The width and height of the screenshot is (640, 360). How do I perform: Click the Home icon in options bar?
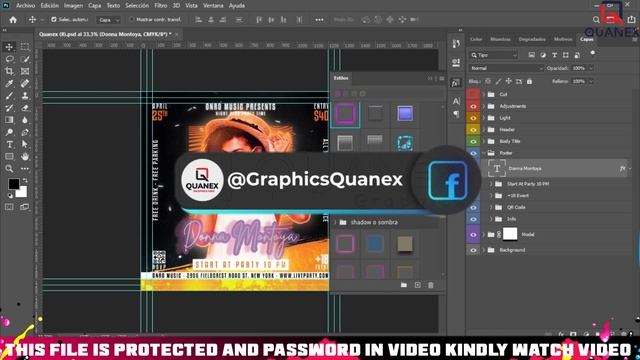click(13, 20)
